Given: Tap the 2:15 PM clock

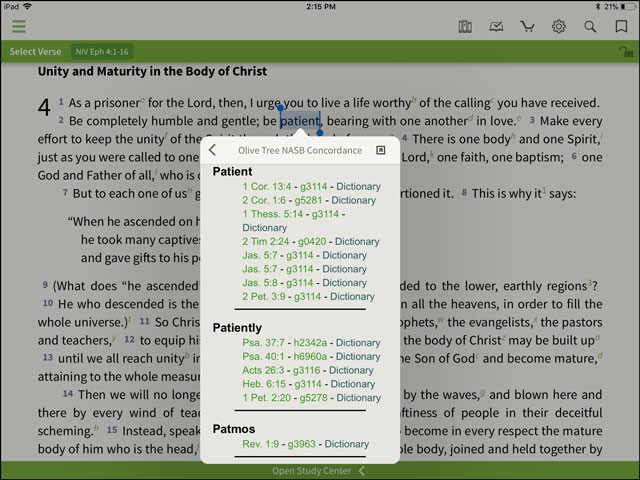Looking at the screenshot, I should (x=320, y=7).
